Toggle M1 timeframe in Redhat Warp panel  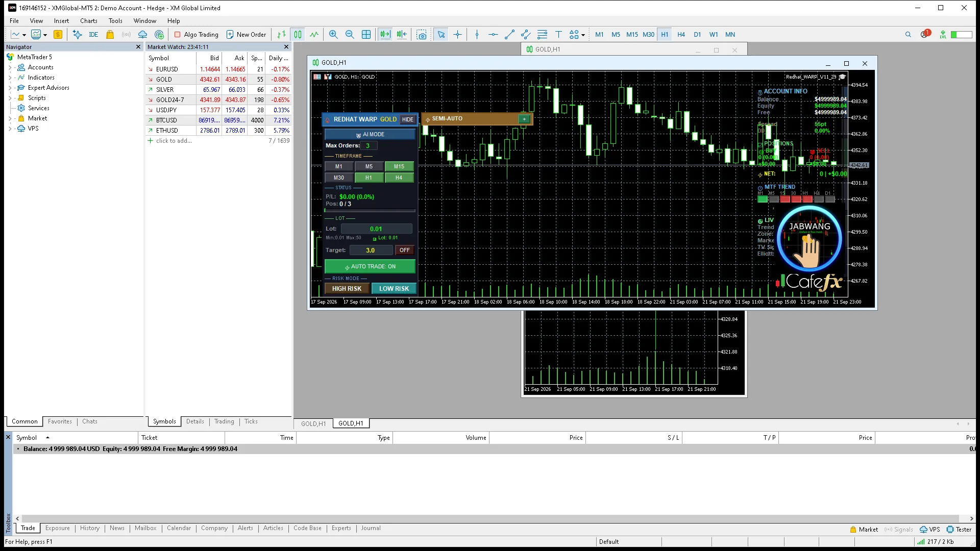pyautogui.click(x=339, y=166)
